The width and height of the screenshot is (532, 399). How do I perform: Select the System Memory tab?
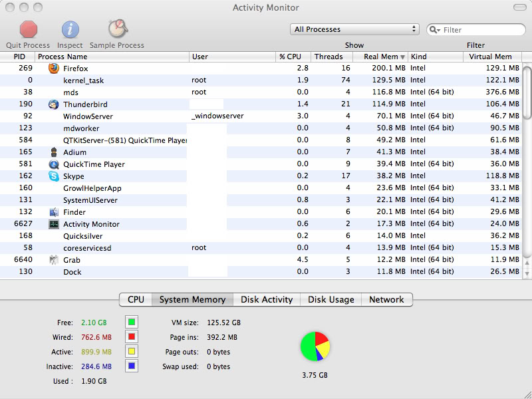[192, 300]
